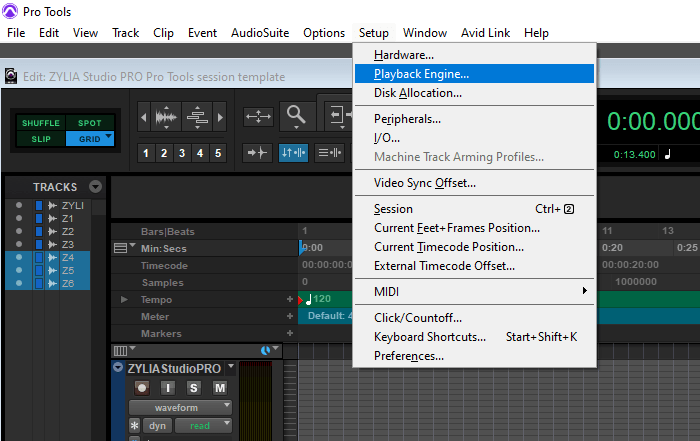Image resolution: width=700 pixels, height=441 pixels.
Task: Click the Timecode ruler label
Action: 164,266
